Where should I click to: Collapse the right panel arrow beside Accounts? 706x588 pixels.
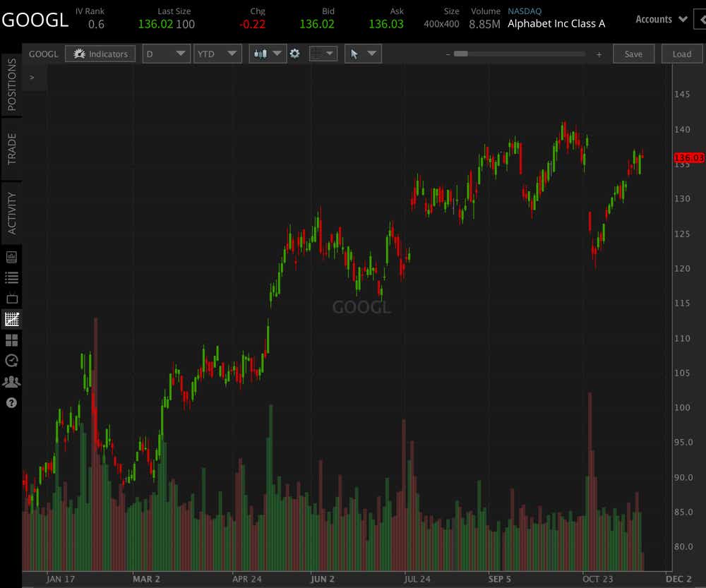(x=702, y=19)
